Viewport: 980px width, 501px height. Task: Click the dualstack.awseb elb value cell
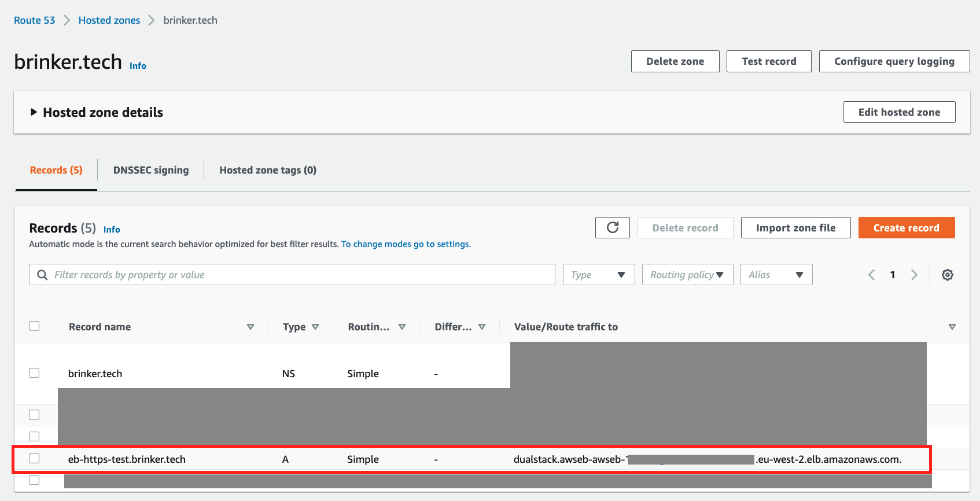708,459
